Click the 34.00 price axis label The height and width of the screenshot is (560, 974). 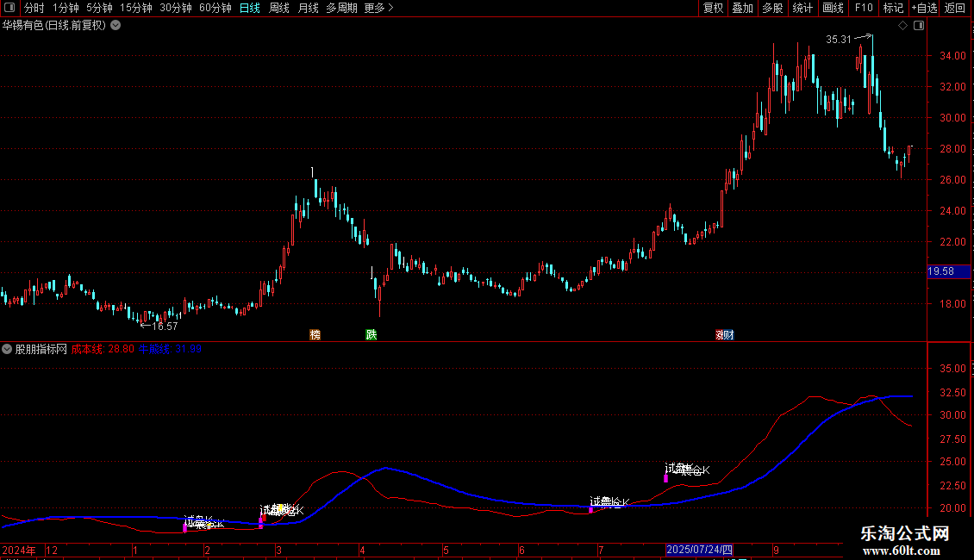[952, 56]
